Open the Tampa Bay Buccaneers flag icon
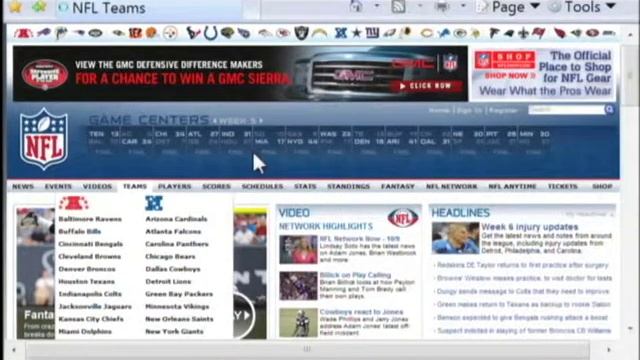This screenshot has width=640, height=360. coord(539,33)
